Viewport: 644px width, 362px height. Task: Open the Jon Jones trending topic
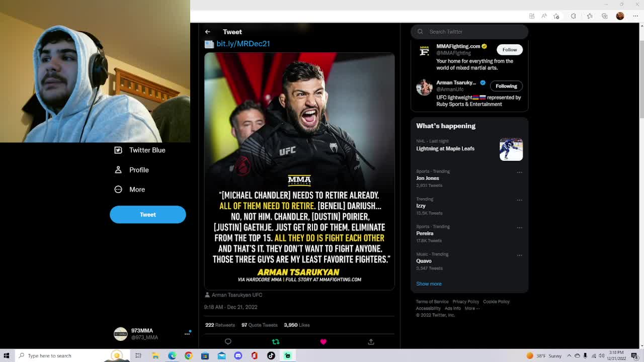click(428, 178)
